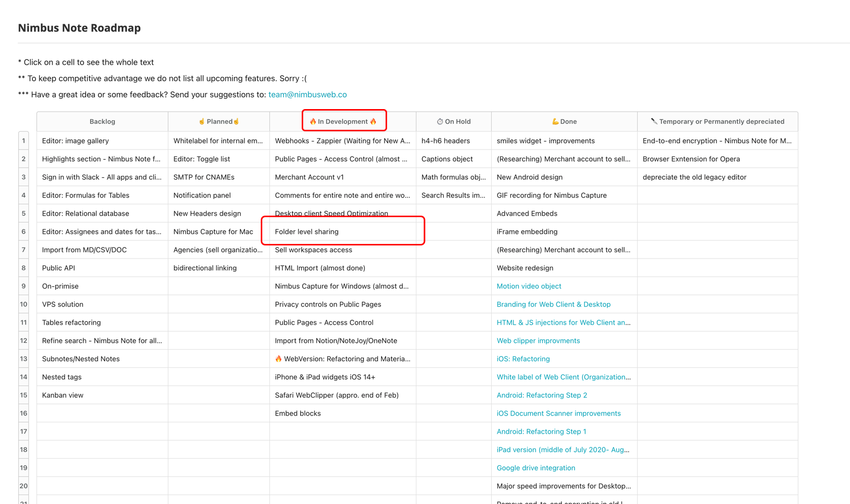Open White label of Web Client link
Screen dimensions: 850x504
pos(563,377)
